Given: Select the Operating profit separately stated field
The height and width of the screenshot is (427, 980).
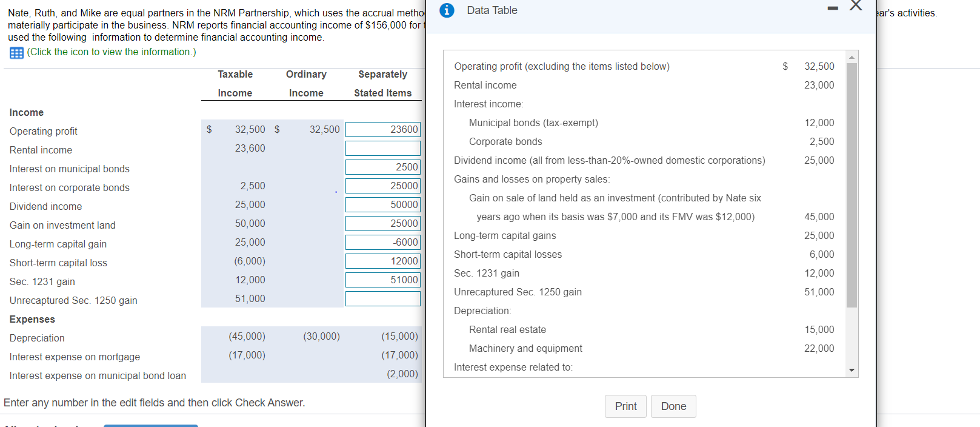Looking at the screenshot, I should tap(383, 129).
